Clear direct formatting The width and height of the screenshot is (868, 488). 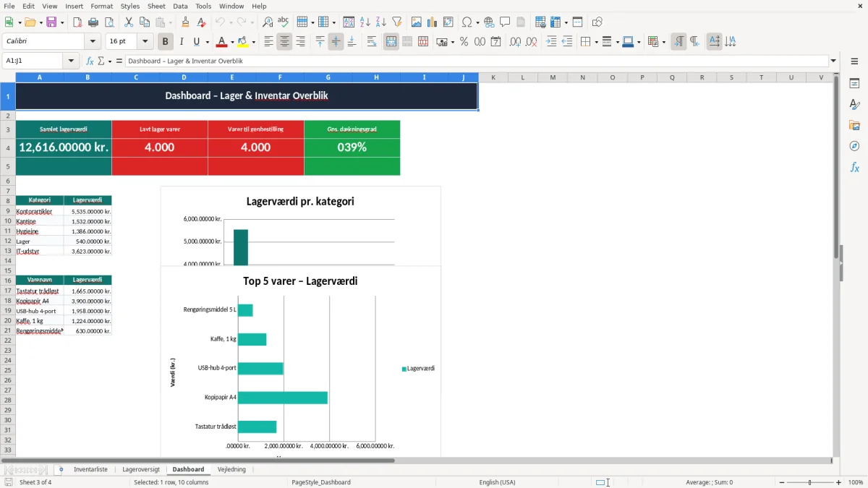point(201,22)
